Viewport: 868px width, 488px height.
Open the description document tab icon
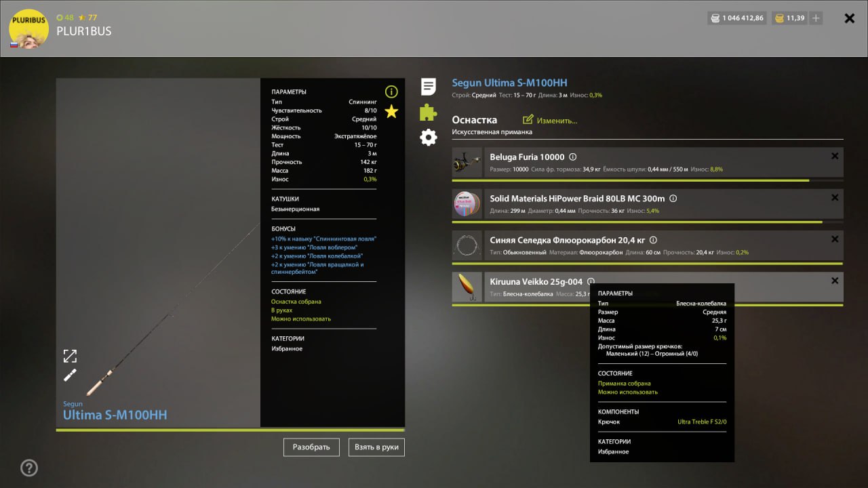coord(429,87)
